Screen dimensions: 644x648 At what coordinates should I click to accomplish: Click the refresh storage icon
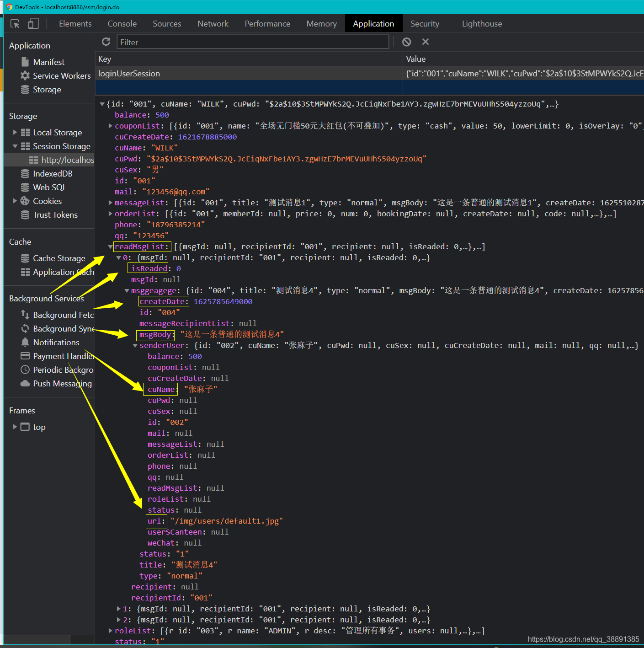(x=106, y=42)
